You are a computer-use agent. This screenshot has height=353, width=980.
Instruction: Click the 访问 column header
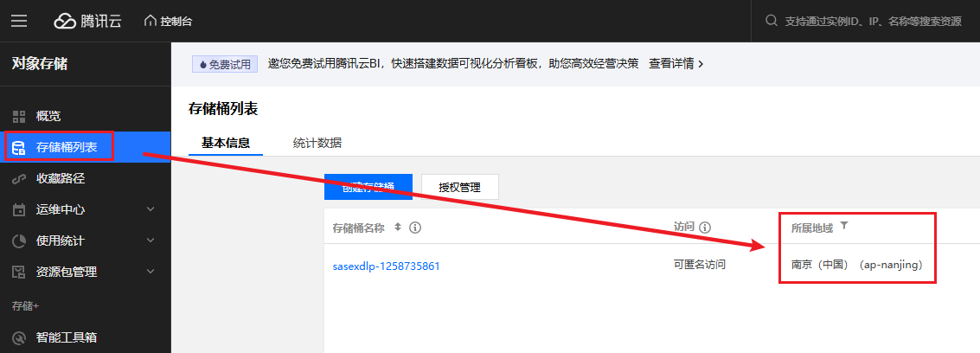pyautogui.click(x=684, y=228)
